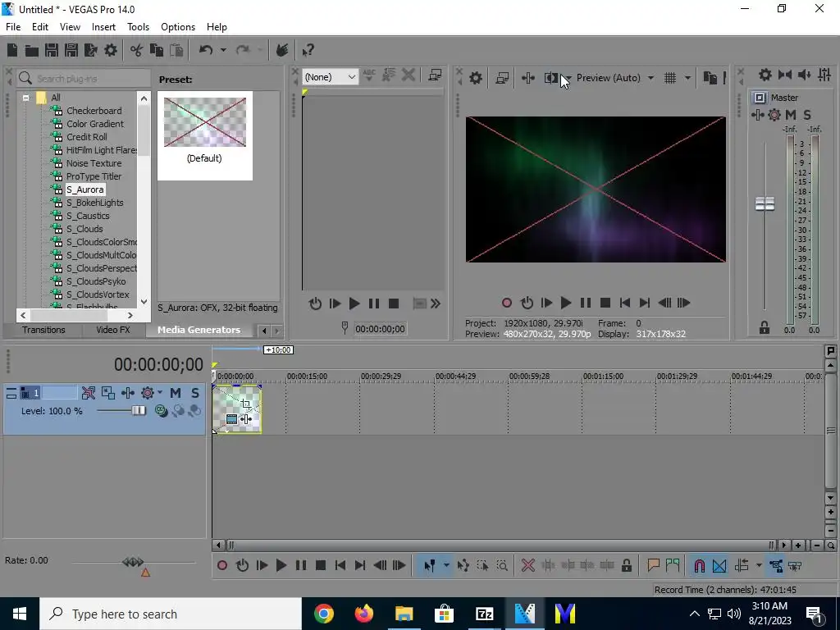Open project properties gear in main toolbar
Image resolution: width=840 pixels, height=630 pixels.
111,50
